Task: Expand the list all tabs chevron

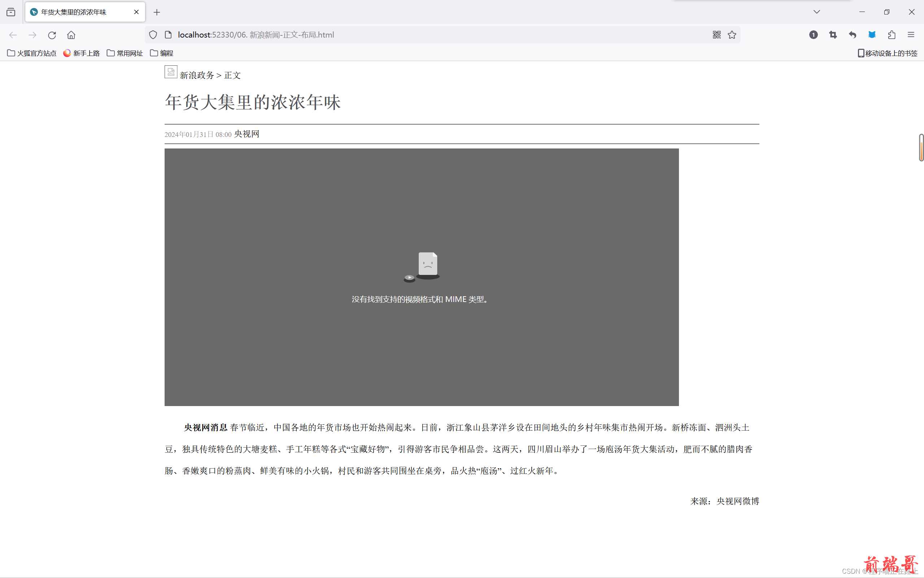Action: pos(817,12)
